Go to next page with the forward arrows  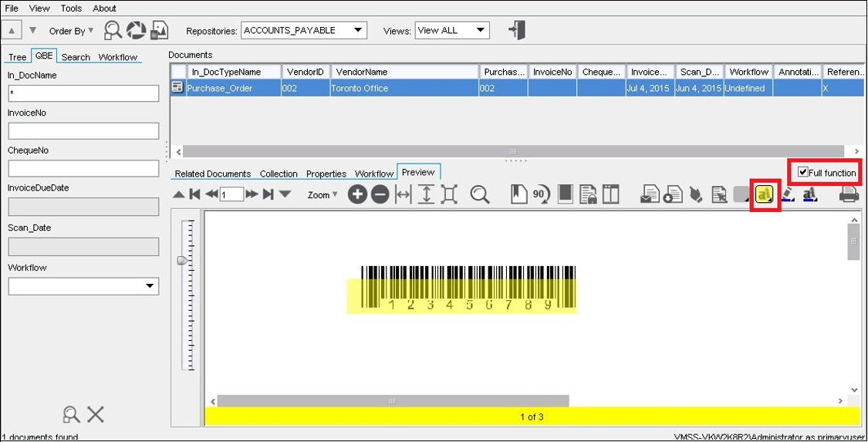point(252,194)
